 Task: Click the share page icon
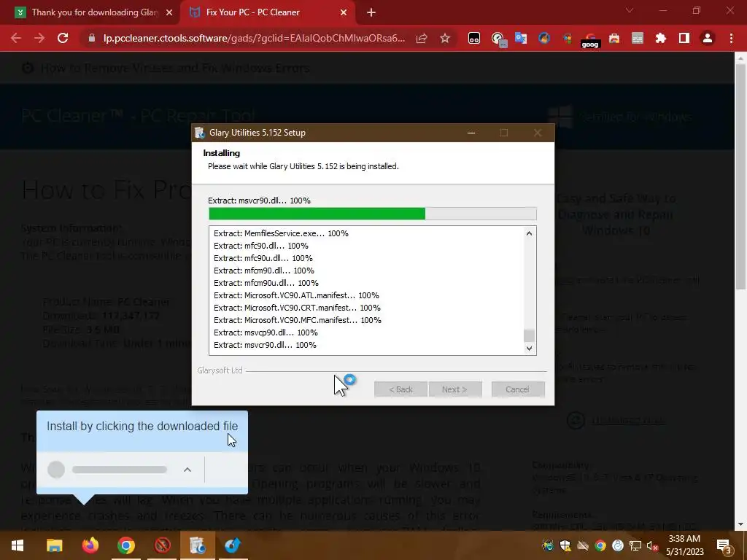coord(422,38)
